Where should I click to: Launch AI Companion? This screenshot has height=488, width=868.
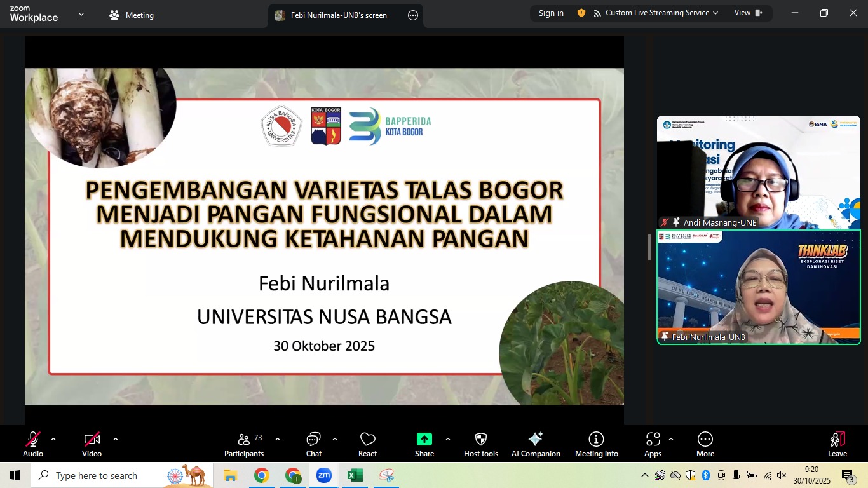(536, 444)
